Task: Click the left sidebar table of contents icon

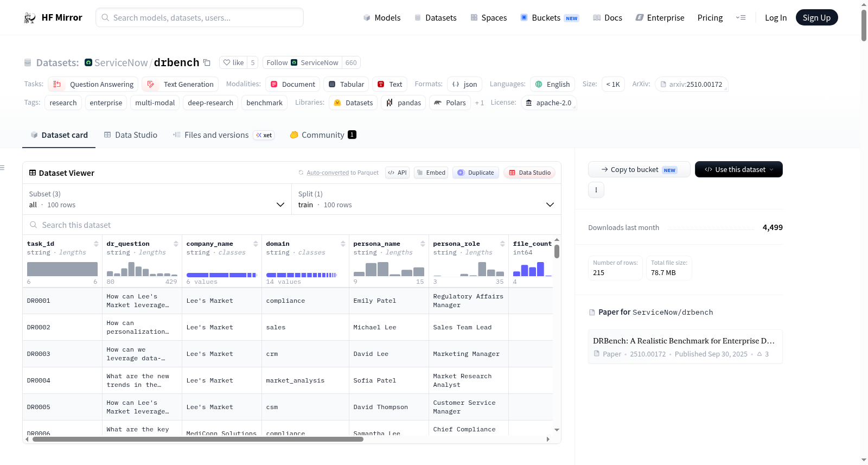Action: (3, 168)
